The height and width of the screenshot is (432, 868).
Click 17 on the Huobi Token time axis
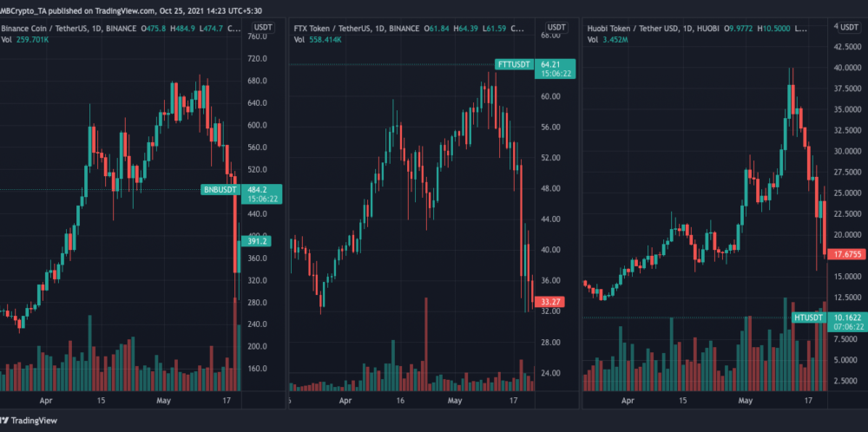coord(807,401)
